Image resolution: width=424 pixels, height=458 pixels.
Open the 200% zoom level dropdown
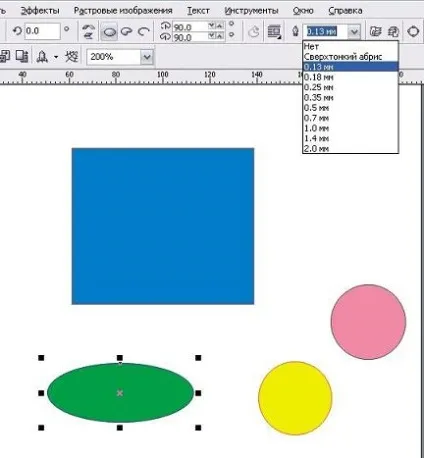147,57
